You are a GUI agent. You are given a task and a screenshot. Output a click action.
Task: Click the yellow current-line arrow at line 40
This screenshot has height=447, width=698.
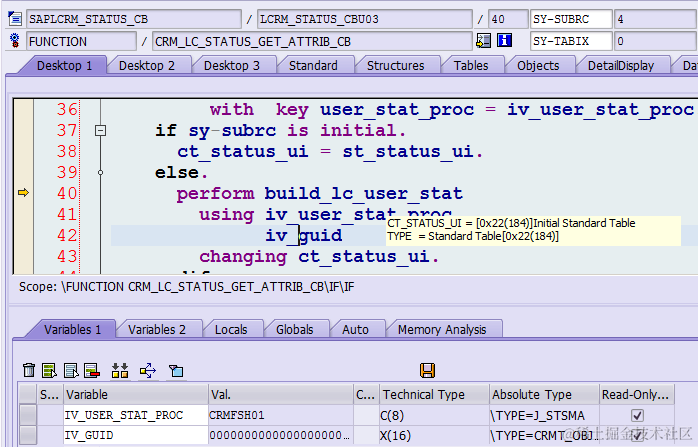pos(23,193)
